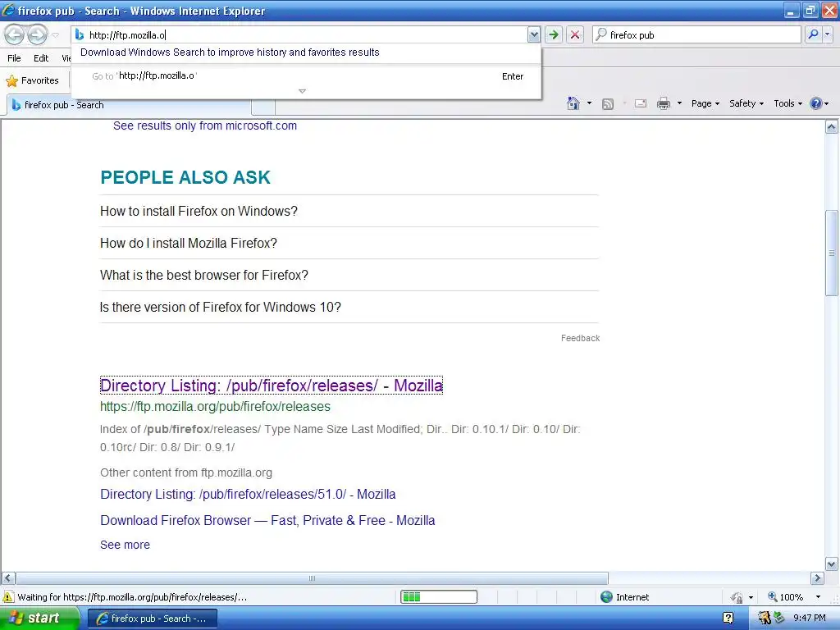This screenshot has height=630, width=840.
Task: Open the Page menu
Action: click(705, 103)
